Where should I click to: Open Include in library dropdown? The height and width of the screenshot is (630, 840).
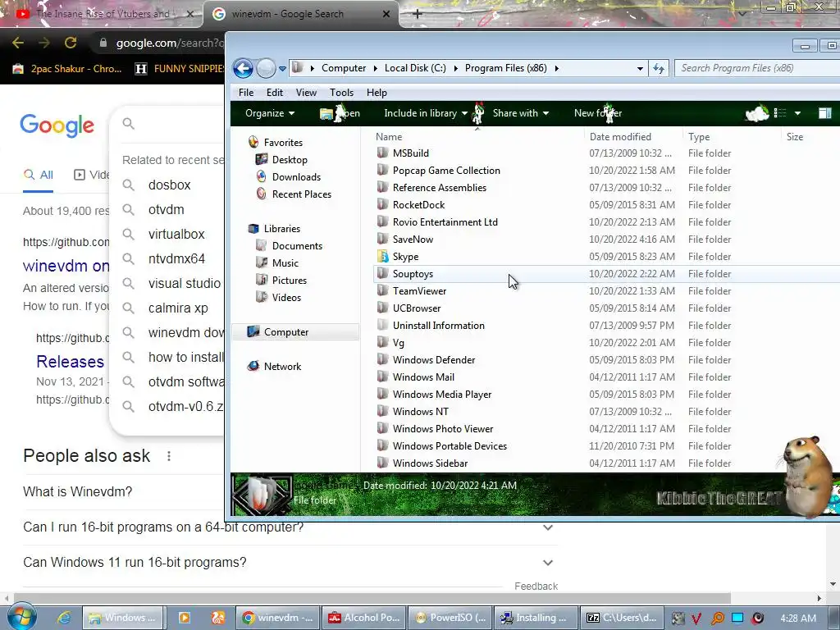tap(426, 113)
